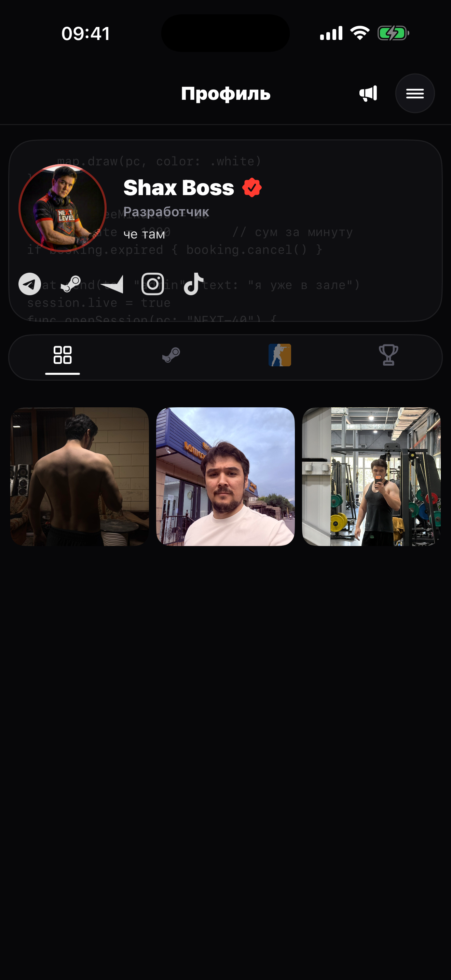The height and width of the screenshot is (980, 451).
Task: Select the name "Shax Boss"
Action: (179, 188)
